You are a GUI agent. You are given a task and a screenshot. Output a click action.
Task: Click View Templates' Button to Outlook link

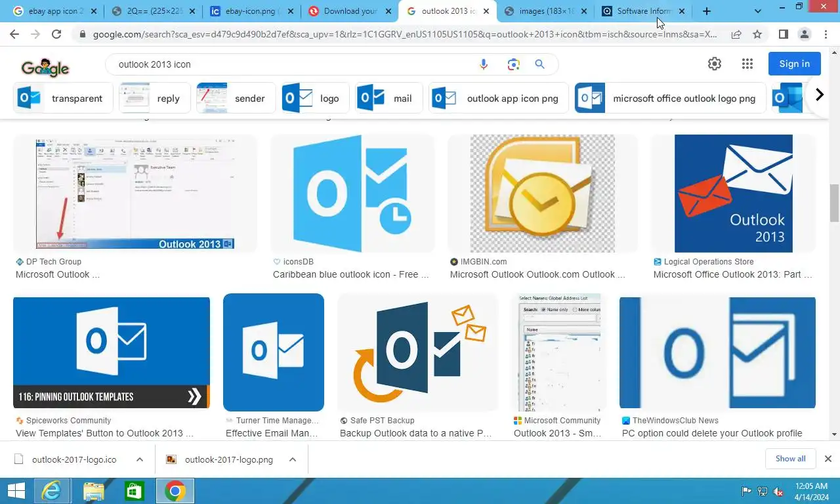click(104, 433)
